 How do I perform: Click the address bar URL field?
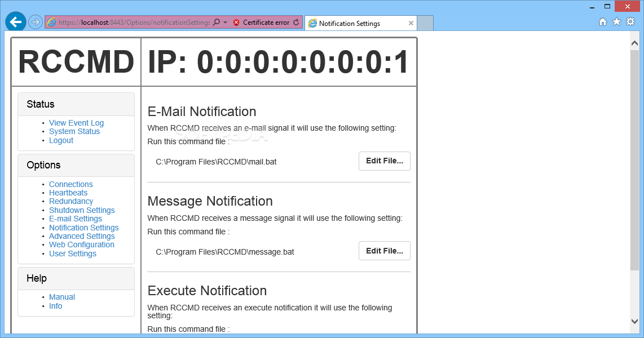pos(134,23)
